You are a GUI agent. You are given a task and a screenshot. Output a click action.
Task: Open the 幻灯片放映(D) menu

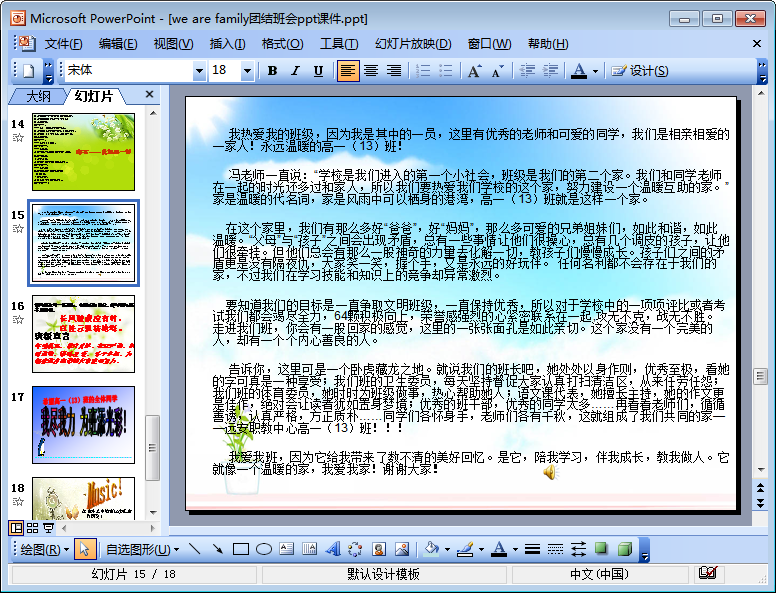click(413, 44)
